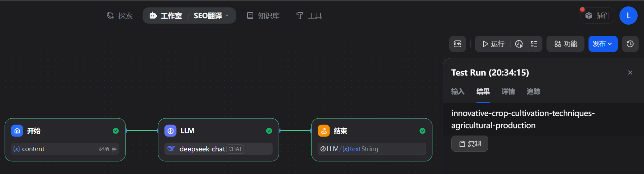Image resolution: width=644 pixels, height=174 pixels.
Task: Open the 发布 publish dropdown
Action: (x=603, y=44)
